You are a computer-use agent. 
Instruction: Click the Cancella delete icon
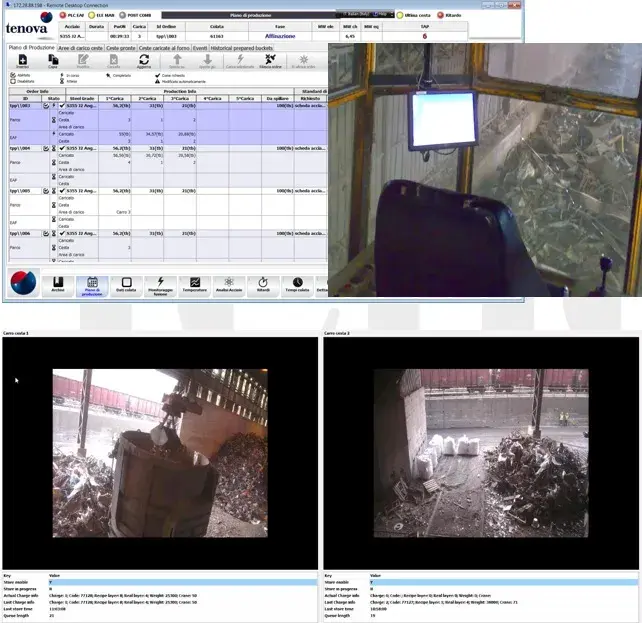coord(113,61)
